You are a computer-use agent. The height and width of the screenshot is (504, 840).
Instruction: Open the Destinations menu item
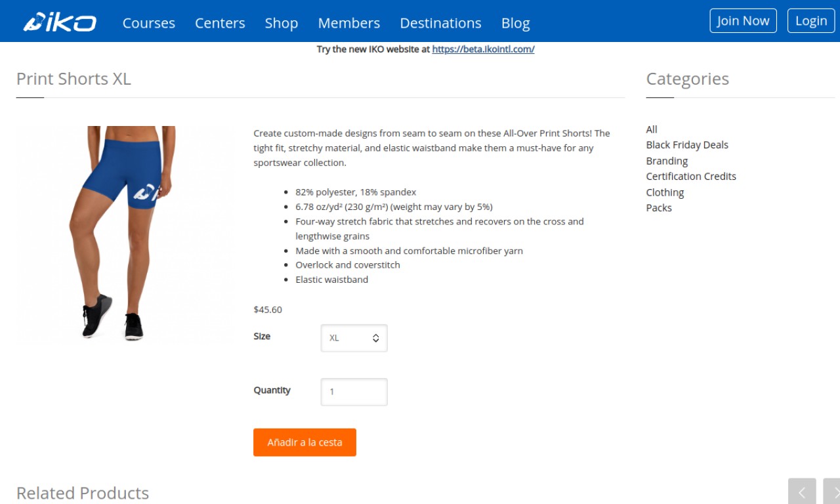tap(440, 23)
